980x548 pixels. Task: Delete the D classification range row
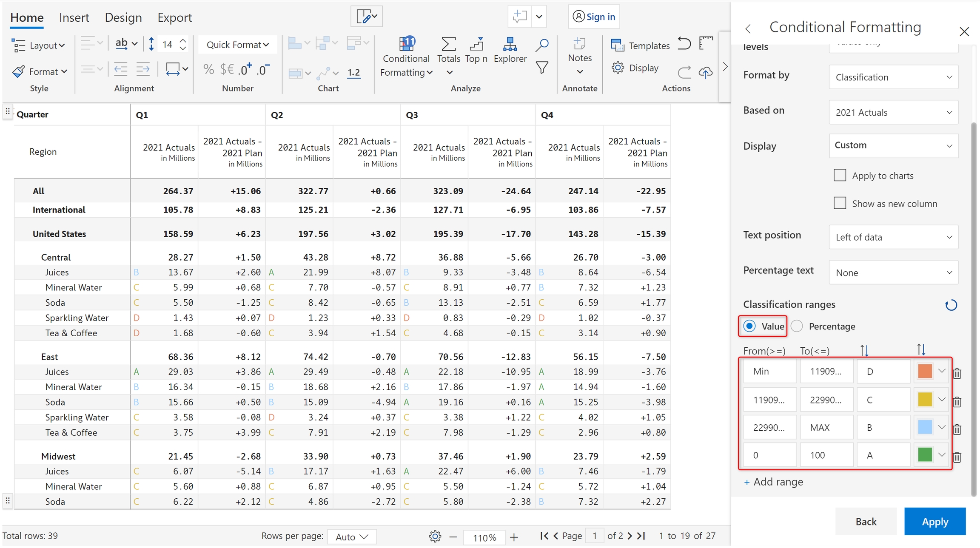point(957,374)
